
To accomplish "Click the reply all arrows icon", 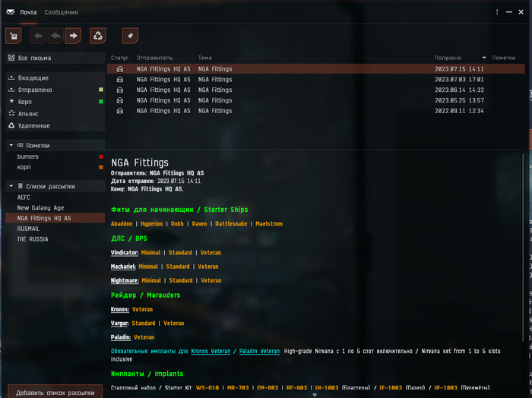I will pyautogui.click(x=55, y=36).
